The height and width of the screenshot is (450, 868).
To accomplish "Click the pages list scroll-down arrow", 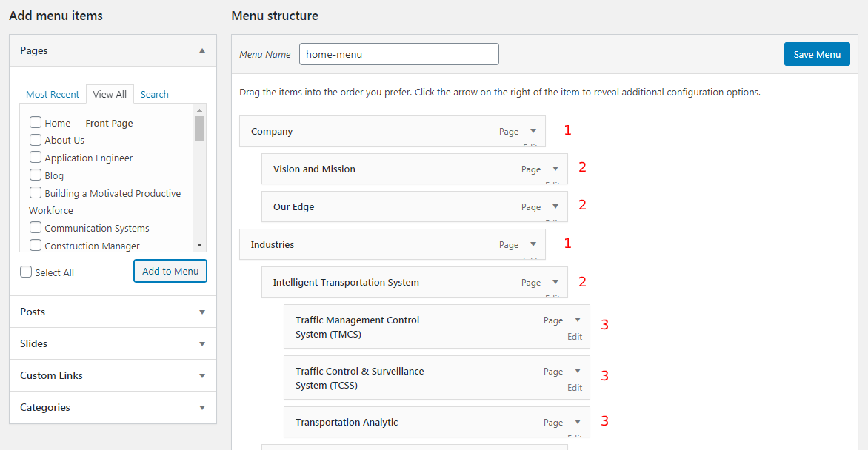I will click(200, 245).
